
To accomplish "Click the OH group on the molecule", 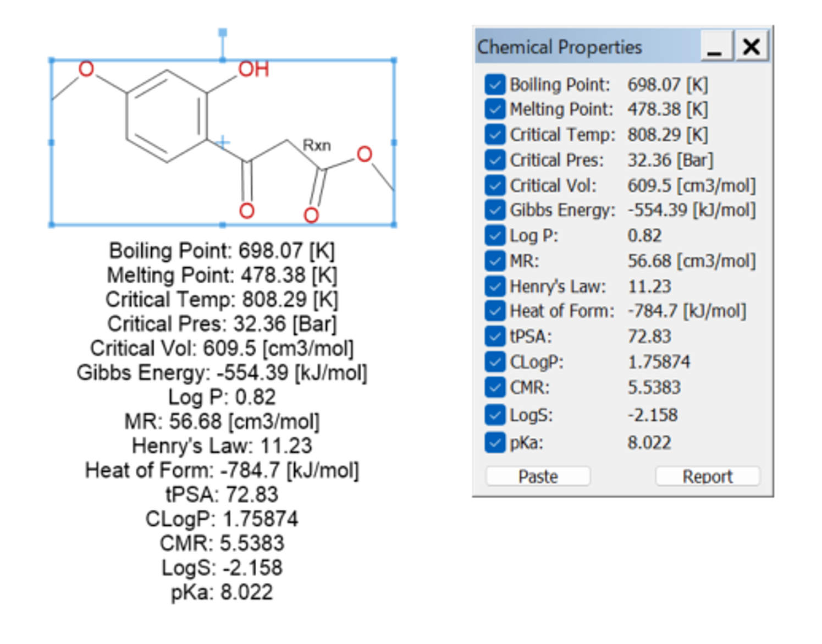I will pos(253,69).
